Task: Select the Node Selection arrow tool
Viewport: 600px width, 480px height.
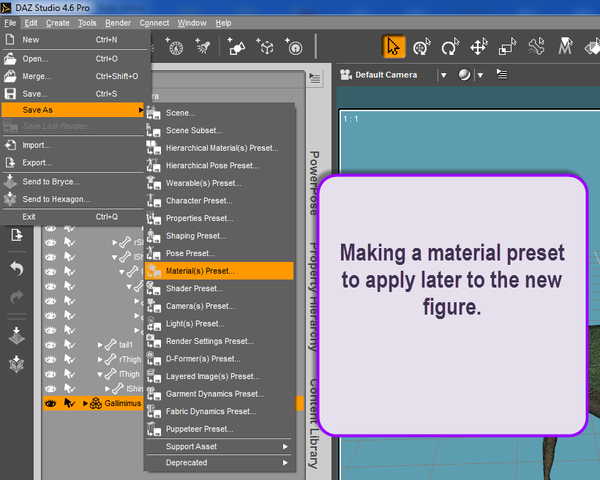Action: coord(393,47)
